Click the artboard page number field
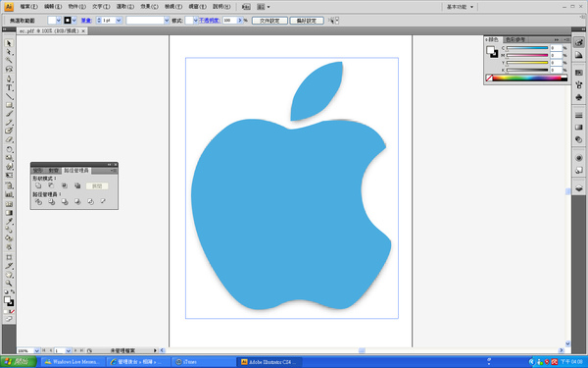 60,350
